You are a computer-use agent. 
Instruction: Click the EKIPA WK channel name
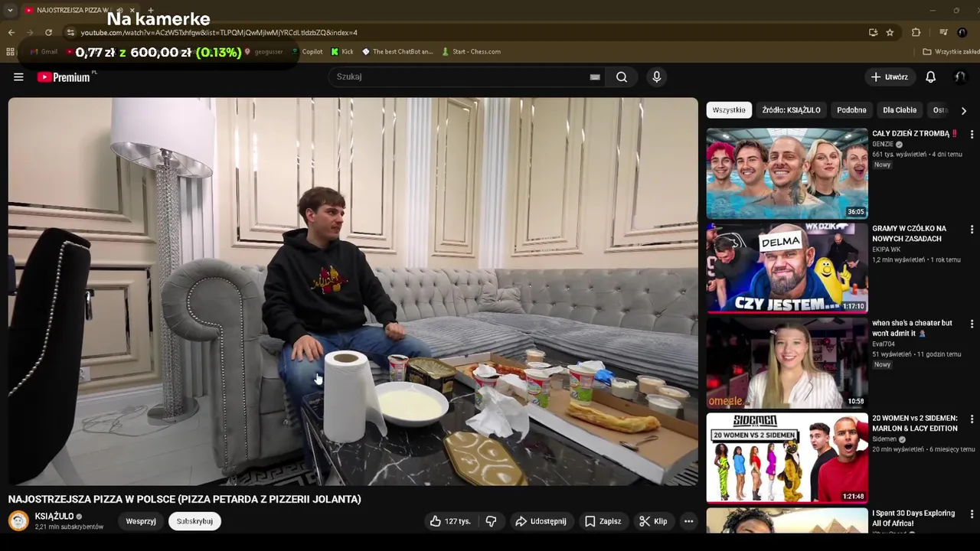887,249
